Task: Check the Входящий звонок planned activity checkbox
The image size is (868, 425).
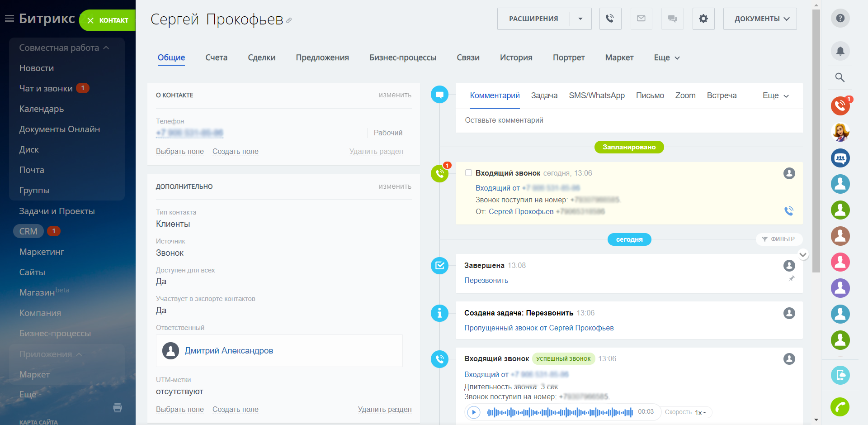Action: 468,172
